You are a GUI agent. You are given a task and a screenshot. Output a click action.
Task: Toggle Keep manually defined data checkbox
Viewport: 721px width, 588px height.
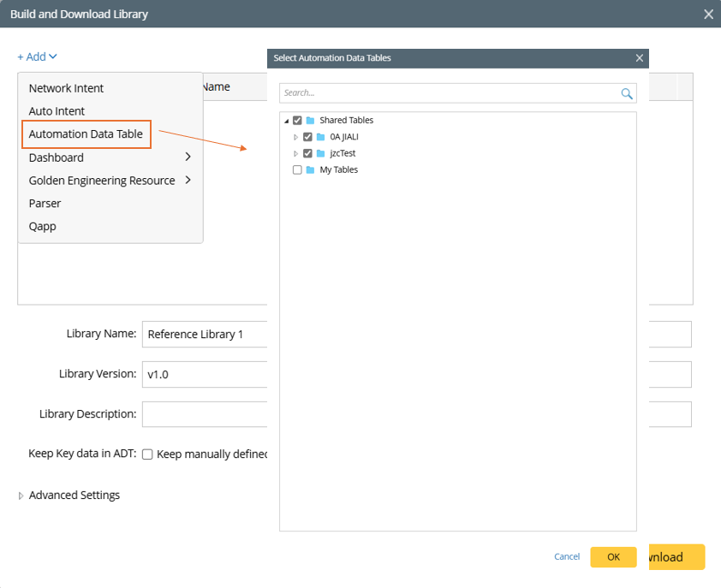pyautogui.click(x=147, y=454)
